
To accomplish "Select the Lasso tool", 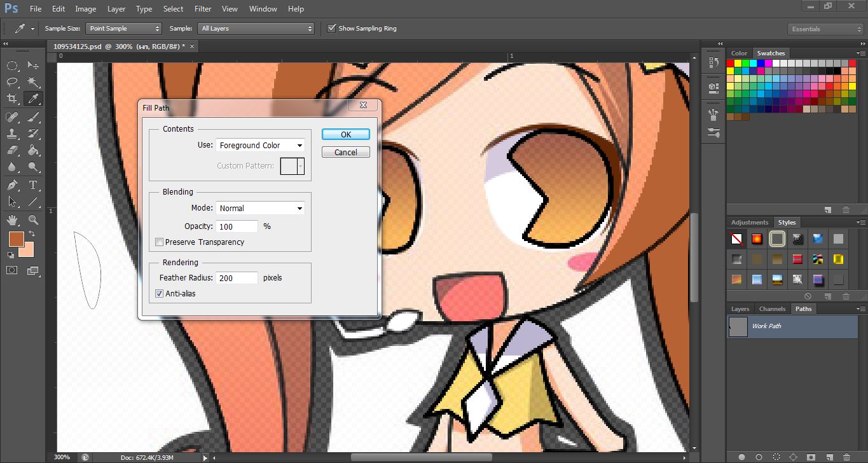I will 12,82.
